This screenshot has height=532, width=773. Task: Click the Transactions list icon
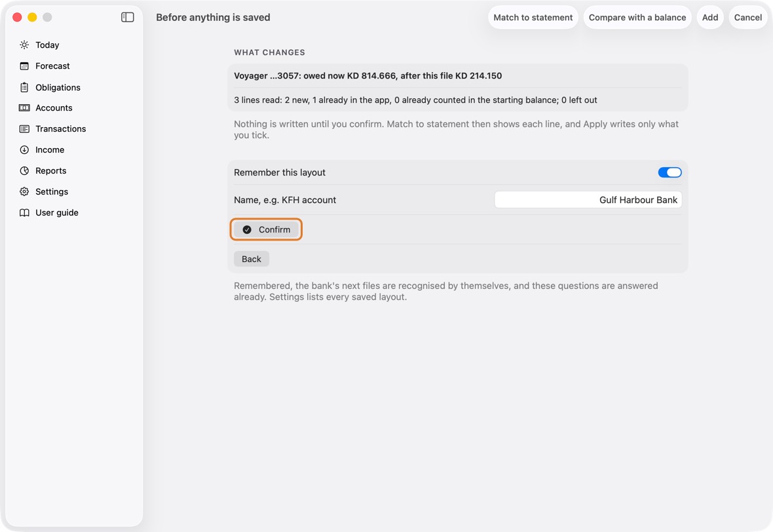click(x=24, y=128)
